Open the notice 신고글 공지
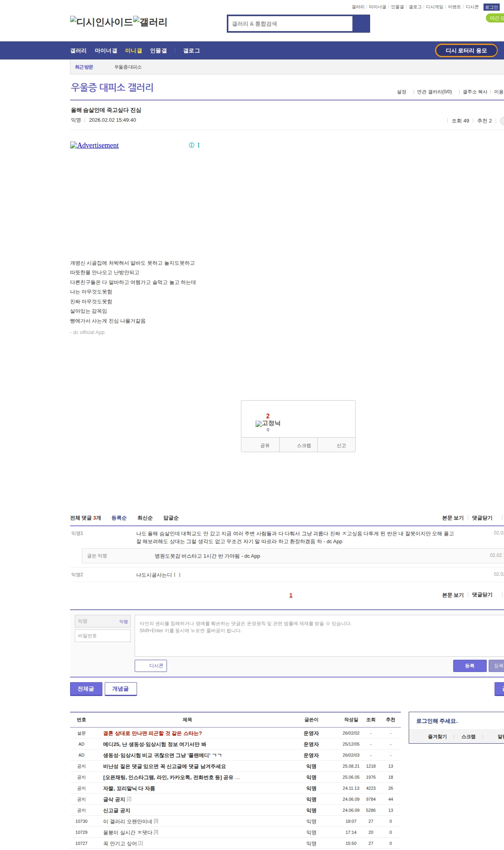504x850 pixels. pos(117,811)
